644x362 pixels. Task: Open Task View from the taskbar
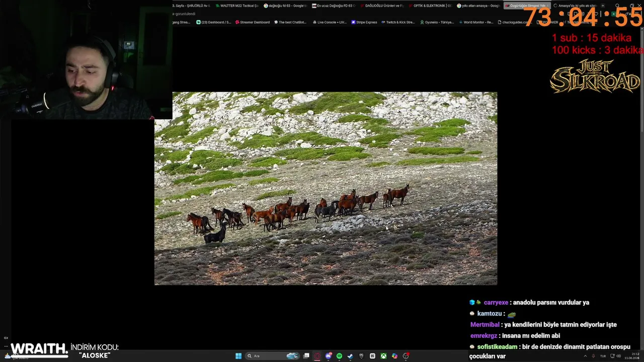click(x=306, y=356)
